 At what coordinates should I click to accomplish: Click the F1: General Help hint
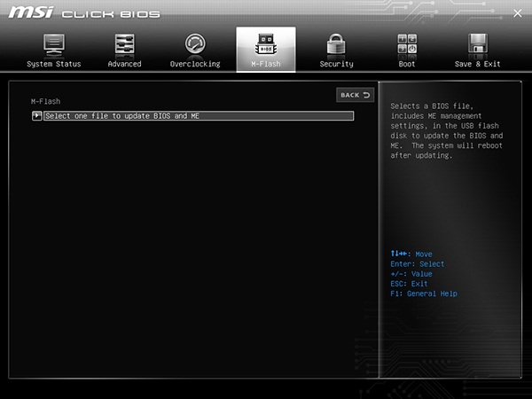pos(424,293)
